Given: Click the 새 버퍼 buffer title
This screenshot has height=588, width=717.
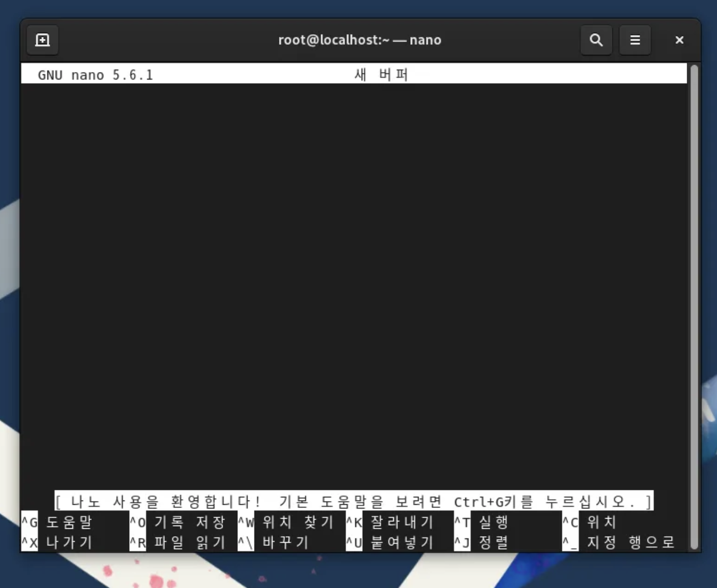Looking at the screenshot, I should pyautogui.click(x=381, y=74).
